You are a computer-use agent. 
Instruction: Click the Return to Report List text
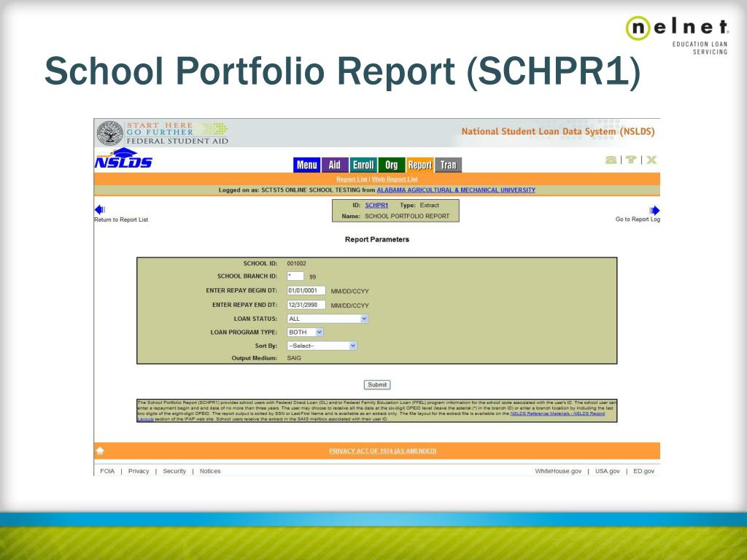pyautogui.click(x=121, y=219)
